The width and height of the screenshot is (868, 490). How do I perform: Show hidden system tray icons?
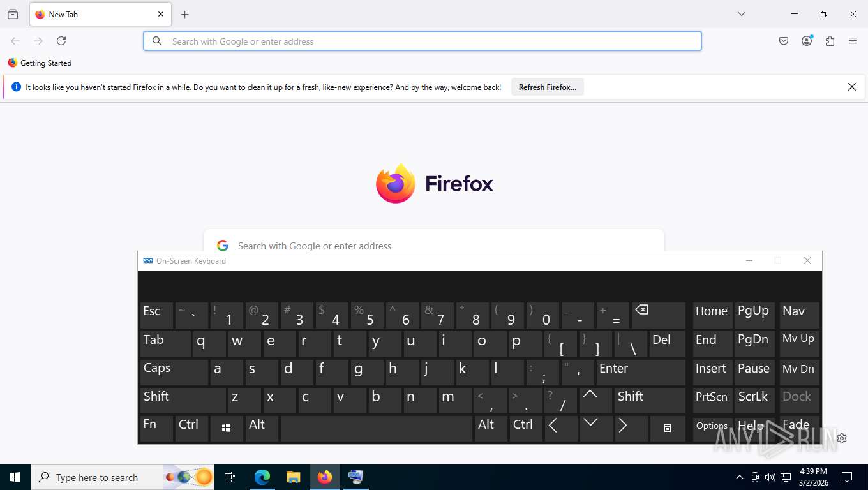coord(740,477)
